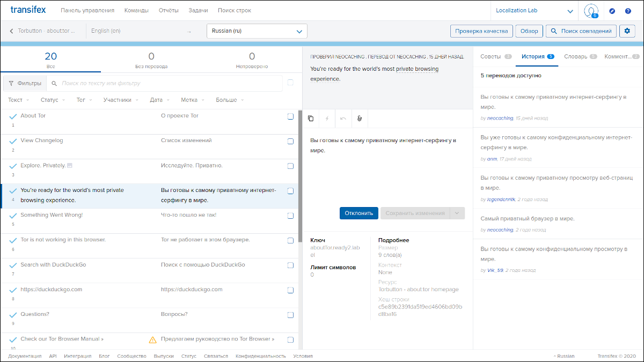Click the copy source text icon
The image size is (644, 362).
click(311, 118)
